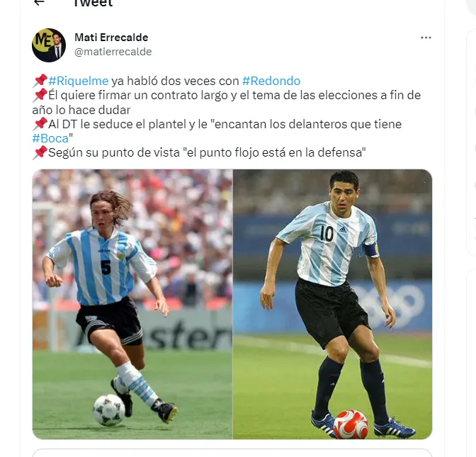The image size is (476, 457).
Task: Click pushpin emoji before 'Él quiere firmar'
Action: (x=40, y=95)
